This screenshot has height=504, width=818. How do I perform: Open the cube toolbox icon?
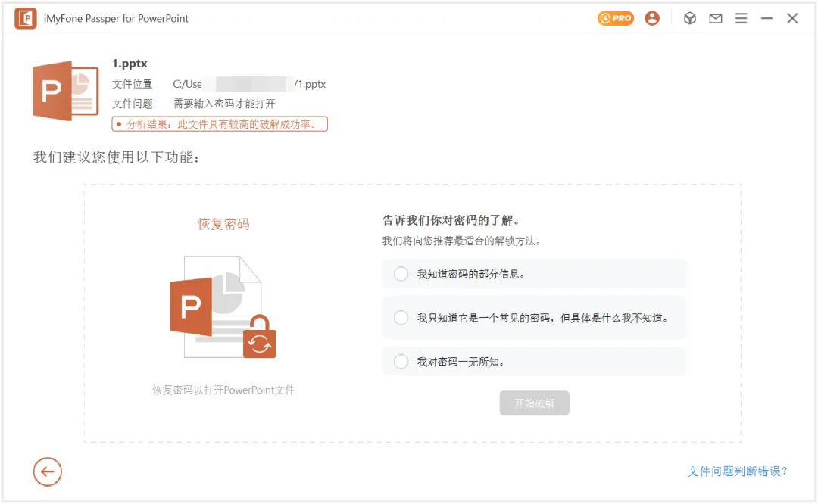690,18
